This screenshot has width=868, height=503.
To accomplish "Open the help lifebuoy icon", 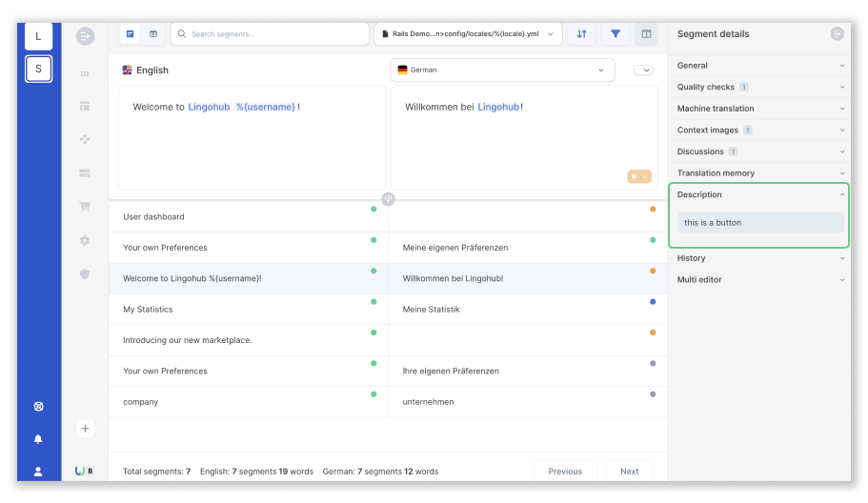I will coord(38,406).
